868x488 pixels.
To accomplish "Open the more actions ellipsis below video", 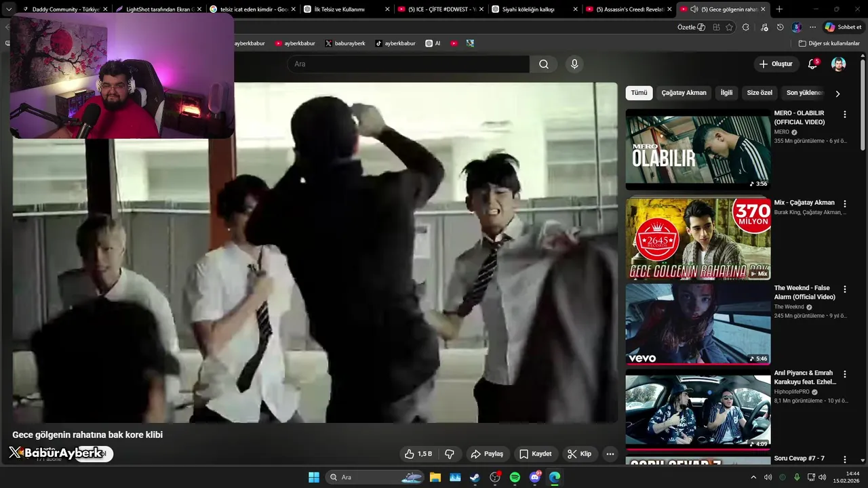I will coord(610,454).
